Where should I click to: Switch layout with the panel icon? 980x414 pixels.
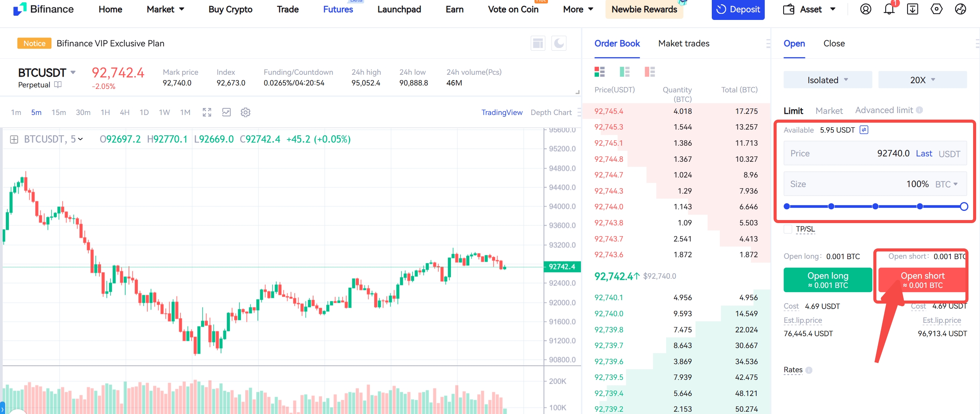point(538,43)
